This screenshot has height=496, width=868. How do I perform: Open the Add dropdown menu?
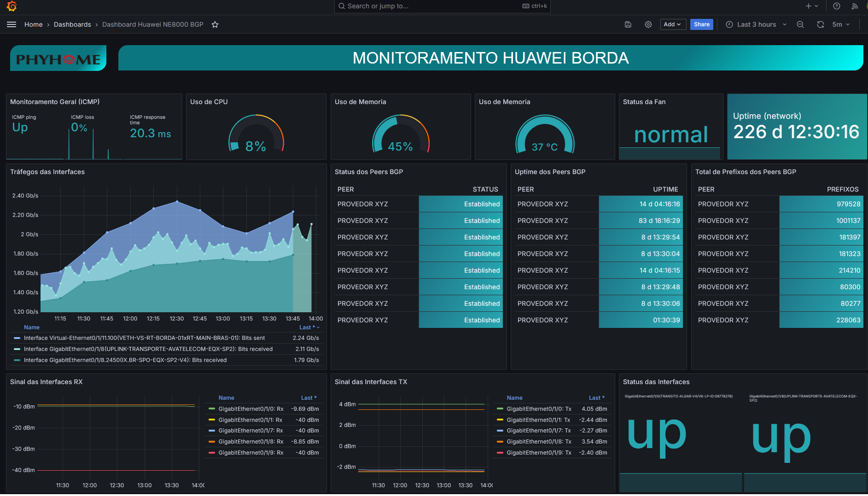point(673,24)
